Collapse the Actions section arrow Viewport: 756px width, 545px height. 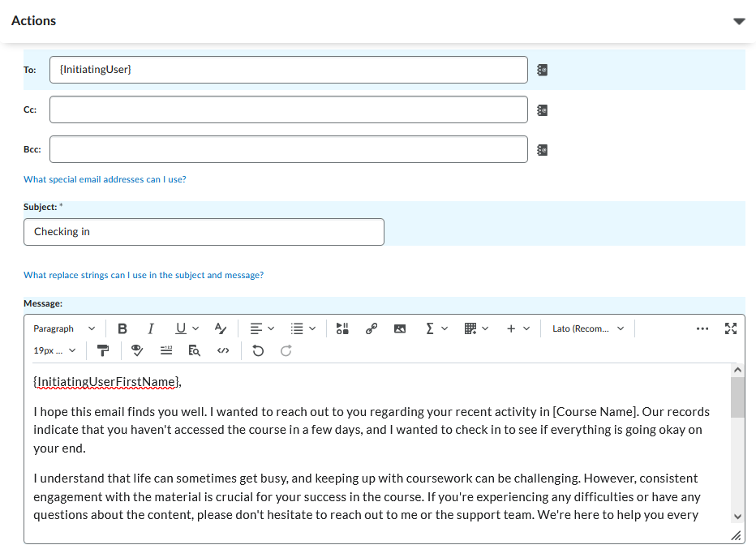[x=738, y=21]
